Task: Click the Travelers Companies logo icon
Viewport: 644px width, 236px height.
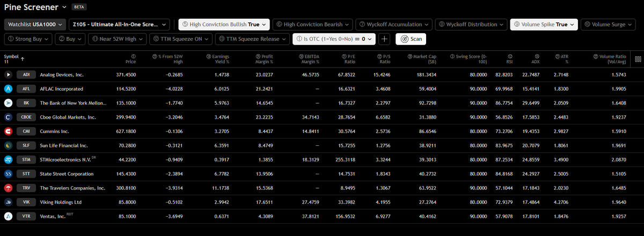Action: pyautogui.click(x=9, y=188)
